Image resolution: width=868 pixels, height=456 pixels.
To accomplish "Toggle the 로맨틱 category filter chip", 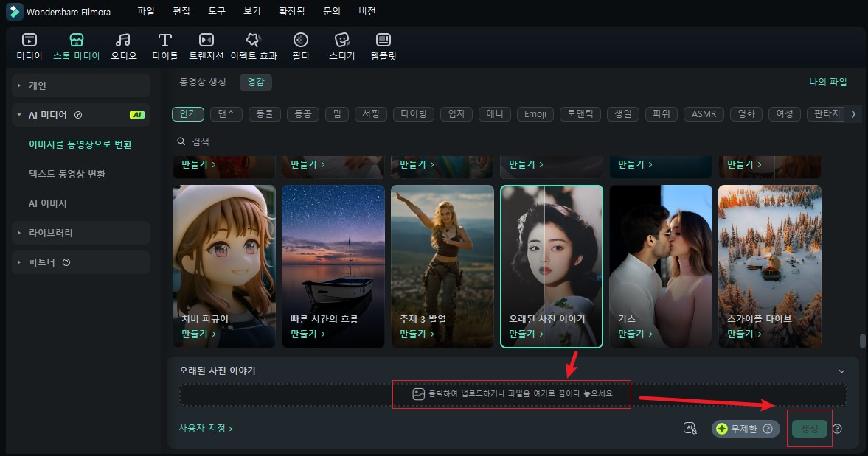I will click(x=578, y=113).
